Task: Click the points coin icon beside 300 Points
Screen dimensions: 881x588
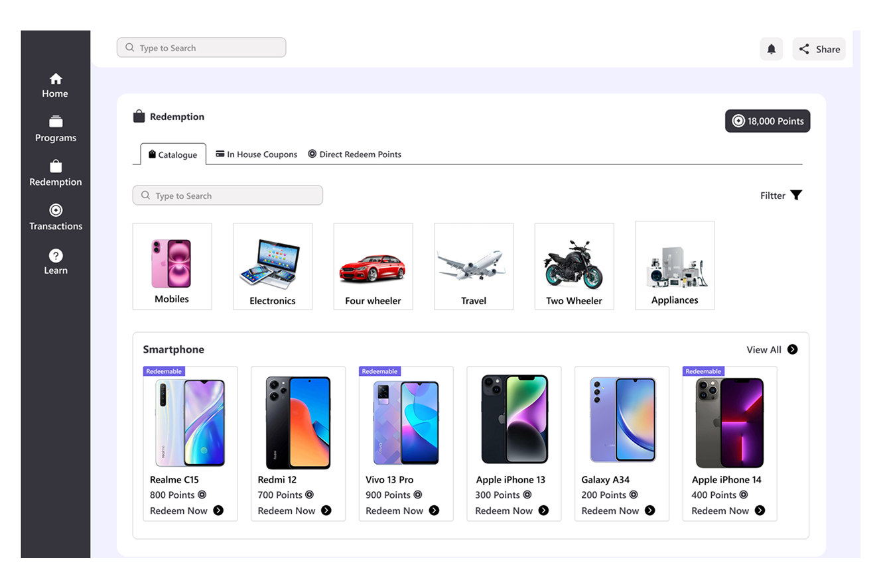Action: [x=527, y=495]
